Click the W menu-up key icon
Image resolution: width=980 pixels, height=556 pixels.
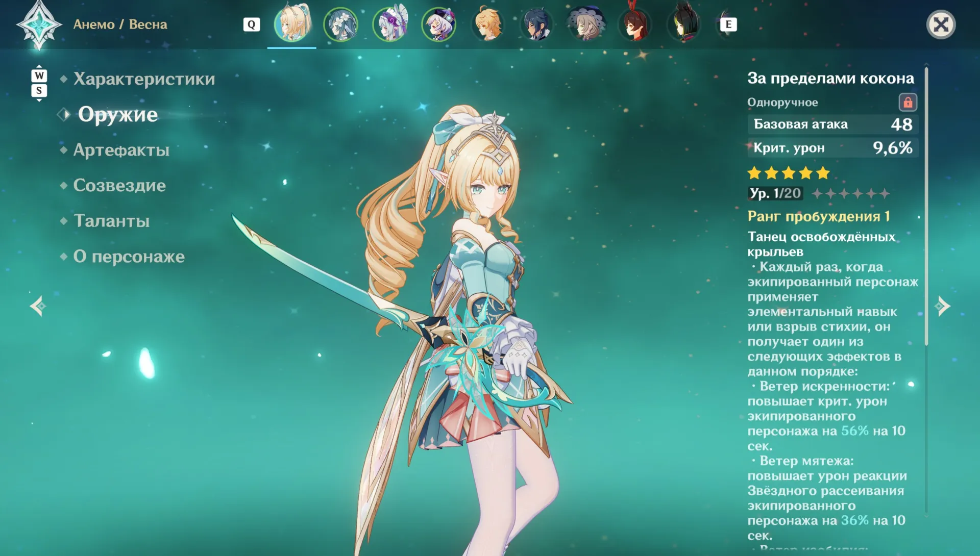pos(39,76)
